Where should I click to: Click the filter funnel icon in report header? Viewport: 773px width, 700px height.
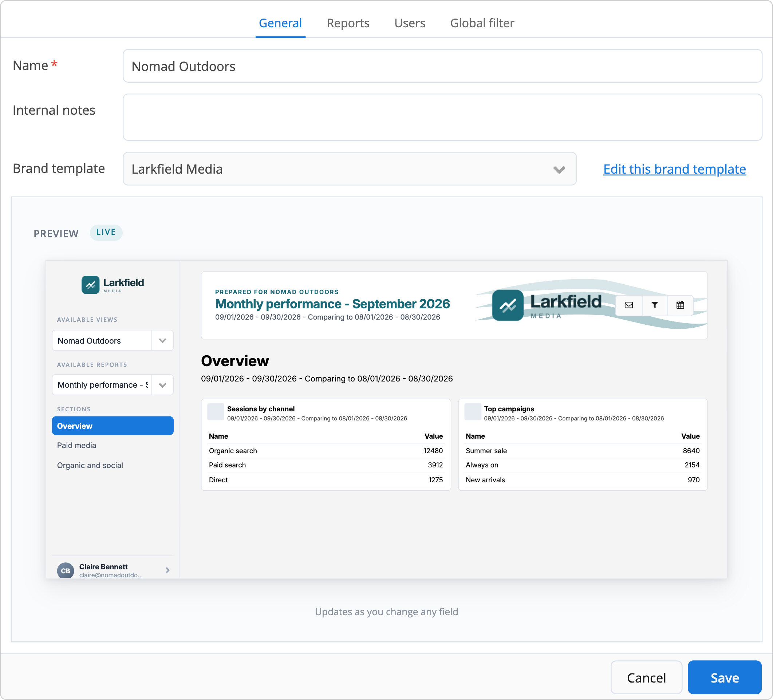point(655,305)
